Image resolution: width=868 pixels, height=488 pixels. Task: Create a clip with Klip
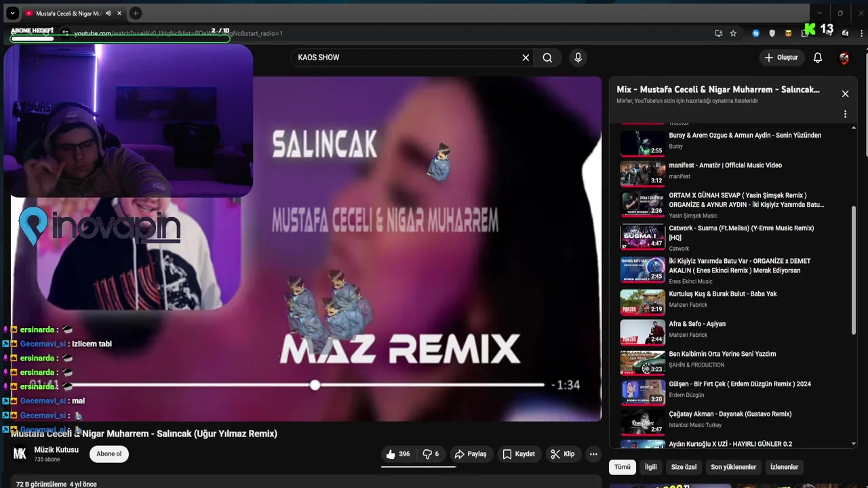pos(563,454)
